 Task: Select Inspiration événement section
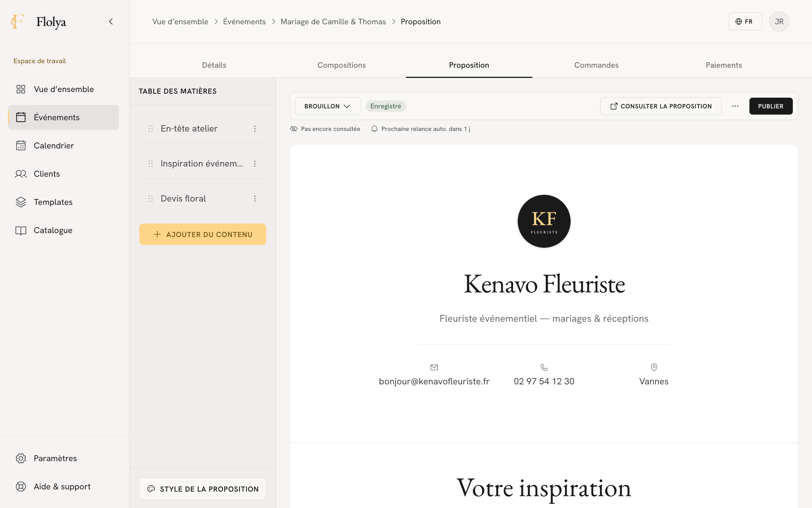[203, 164]
